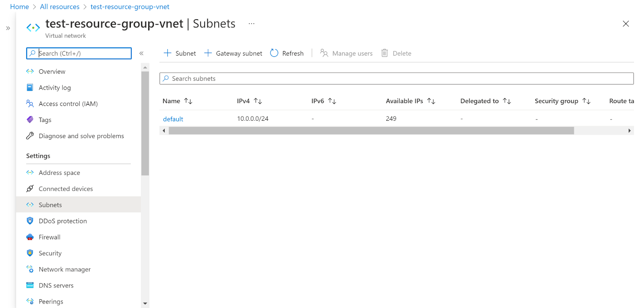
Task: Add a Gateway subnet
Action: [233, 53]
